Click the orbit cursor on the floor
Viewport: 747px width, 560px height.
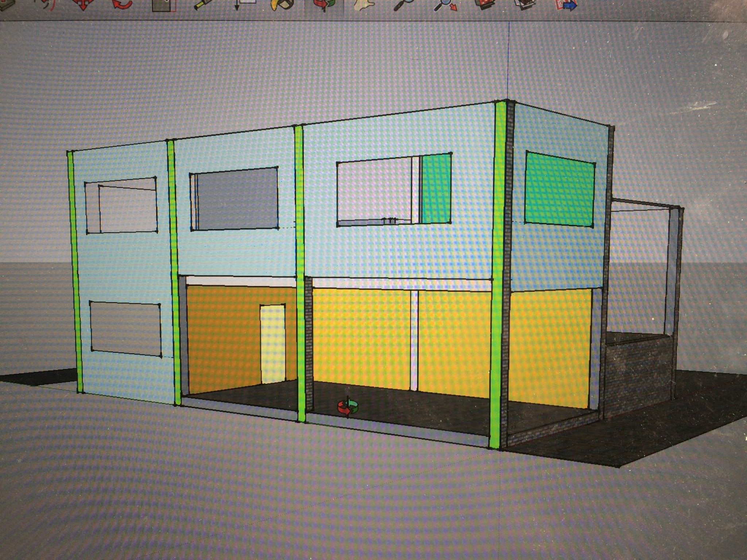(348, 407)
